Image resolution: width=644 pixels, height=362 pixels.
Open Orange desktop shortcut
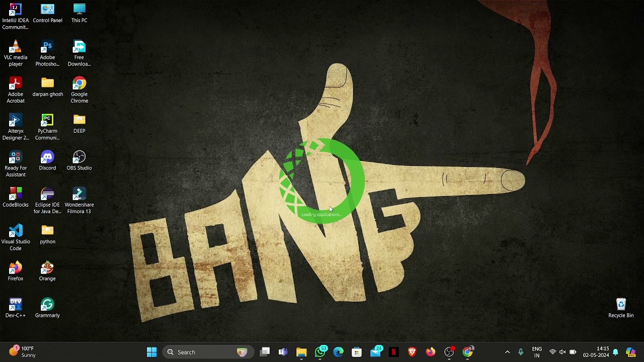47,271
